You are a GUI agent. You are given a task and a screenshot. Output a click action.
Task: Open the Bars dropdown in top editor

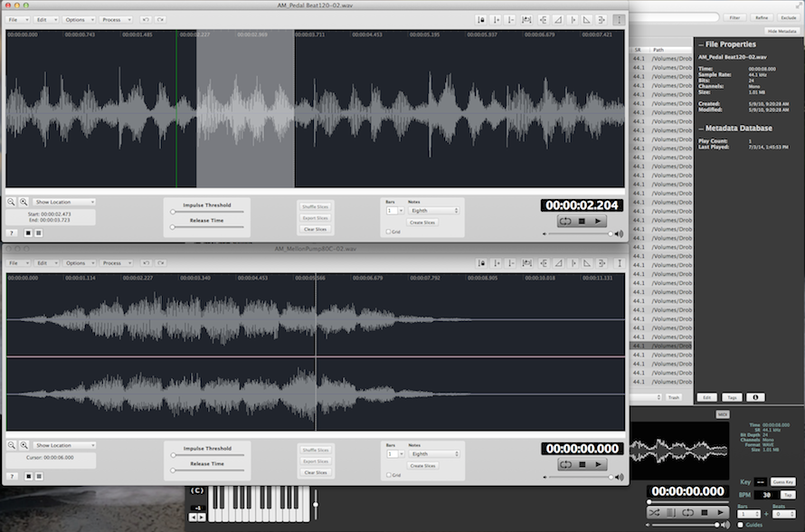pos(394,211)
